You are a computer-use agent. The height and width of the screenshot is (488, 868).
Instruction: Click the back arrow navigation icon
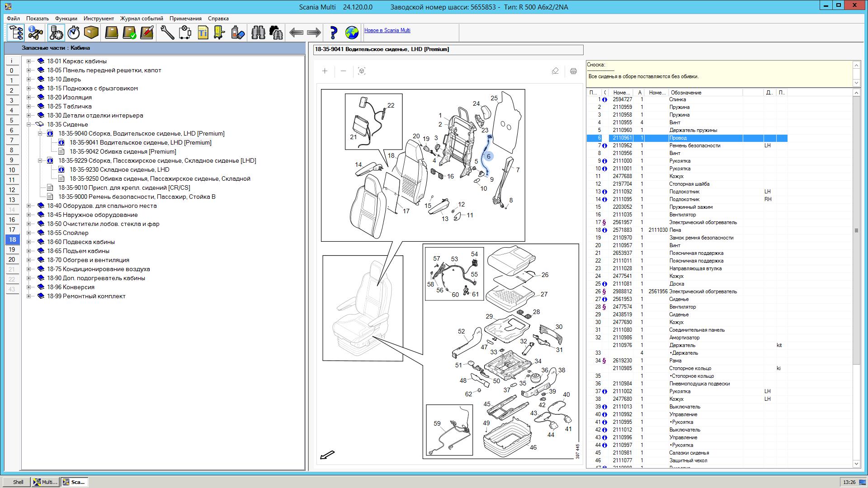click(x=296, y=33)
